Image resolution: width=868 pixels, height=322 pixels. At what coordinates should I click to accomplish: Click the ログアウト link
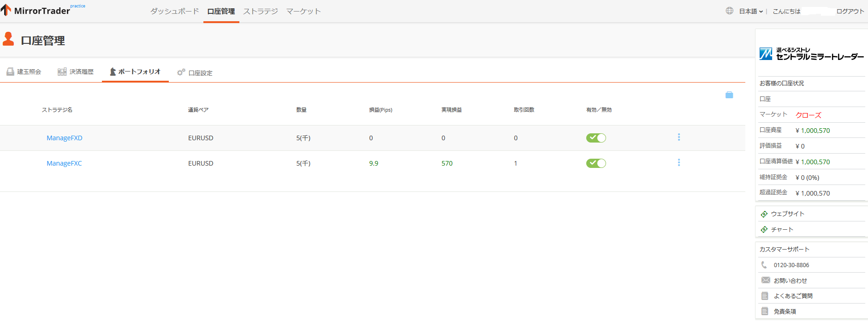coord(850,11)
